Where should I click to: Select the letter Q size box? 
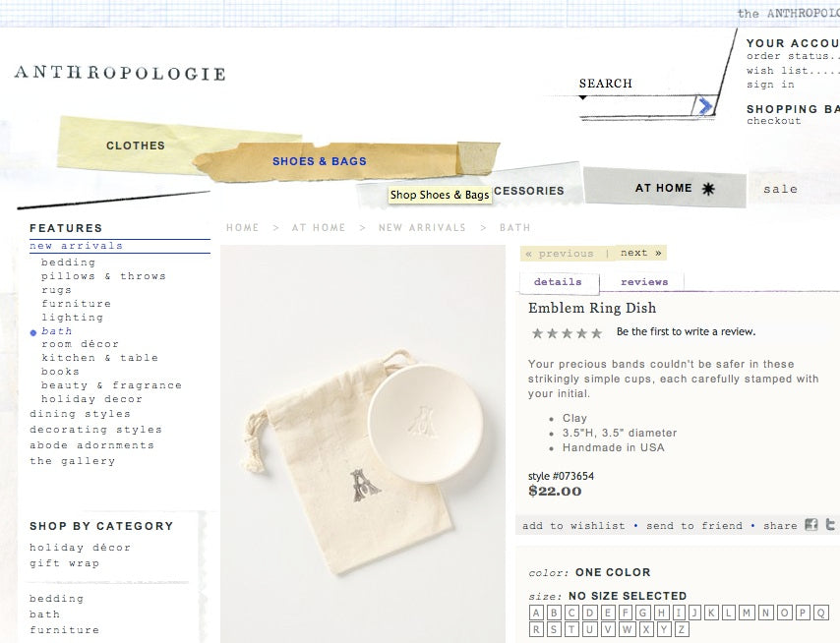[x=820, y=613]
